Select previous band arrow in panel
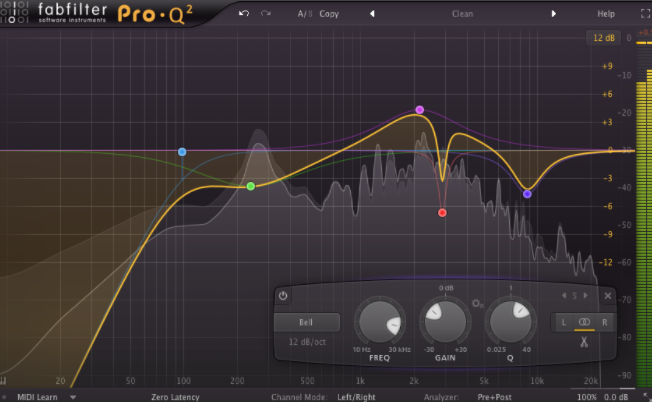Image resolution: width=652 pixels, height=402 pixels. (564, 296)
